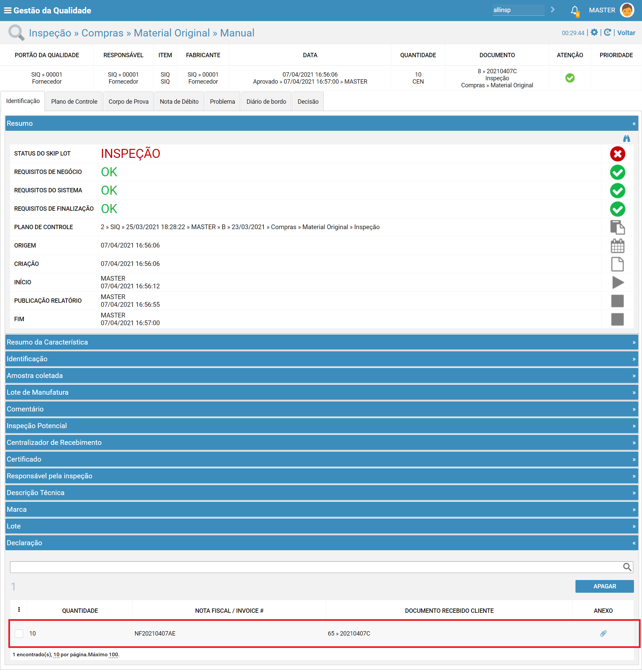Open the Decisão tab
Screen dimensions: 642x672
pyautogui.click(x=308, y=102)
